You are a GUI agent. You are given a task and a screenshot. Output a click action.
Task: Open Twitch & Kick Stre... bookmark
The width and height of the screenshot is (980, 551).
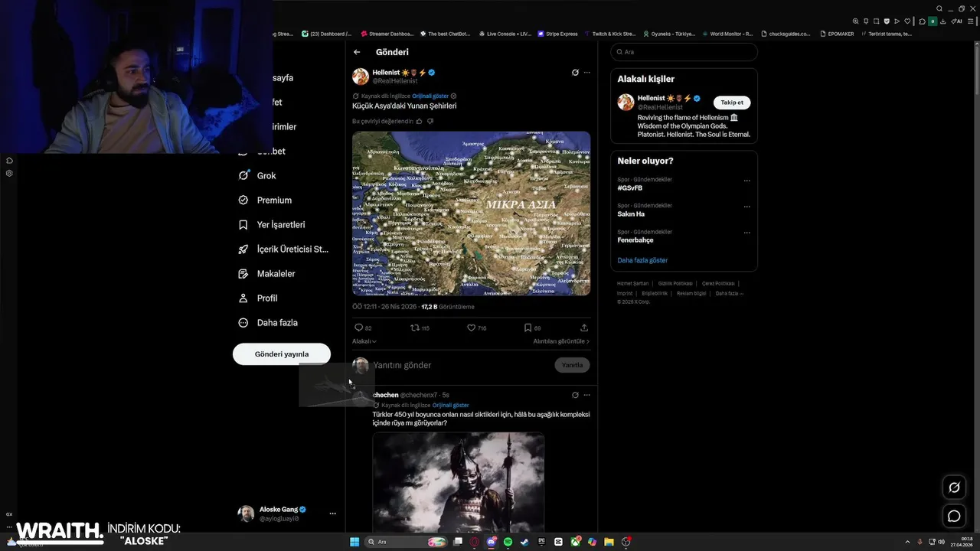point(610,34)
